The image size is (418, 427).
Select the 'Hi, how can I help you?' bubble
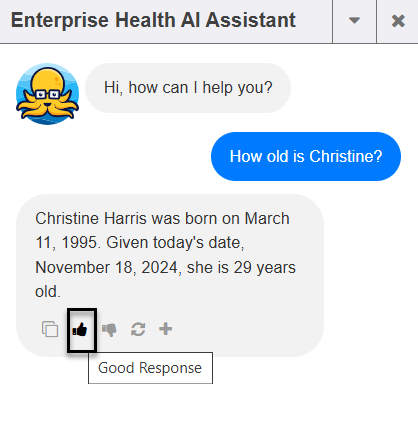tap(188, 88)
